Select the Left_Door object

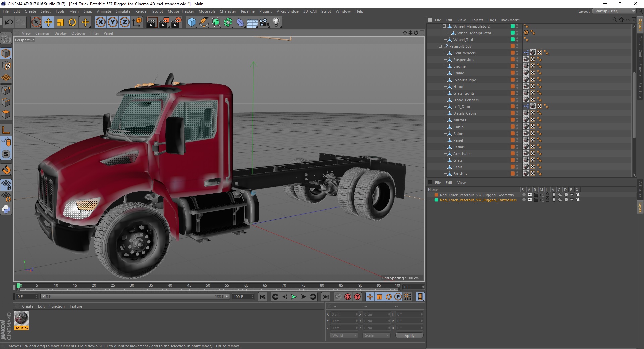[462, 107]
